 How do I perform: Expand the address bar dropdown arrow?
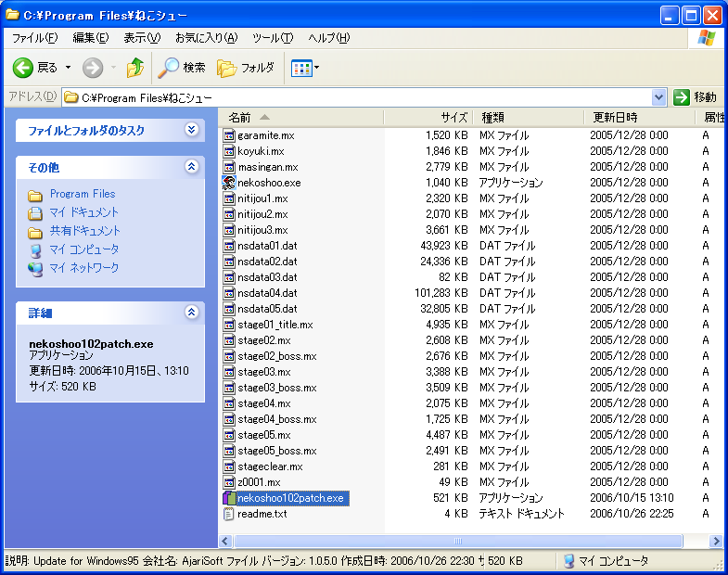tap(658, 96)
